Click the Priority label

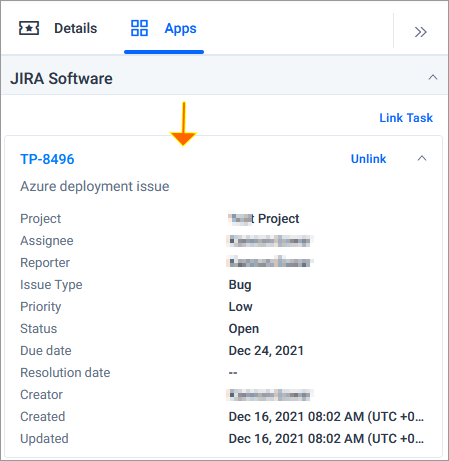pos(41,307)
